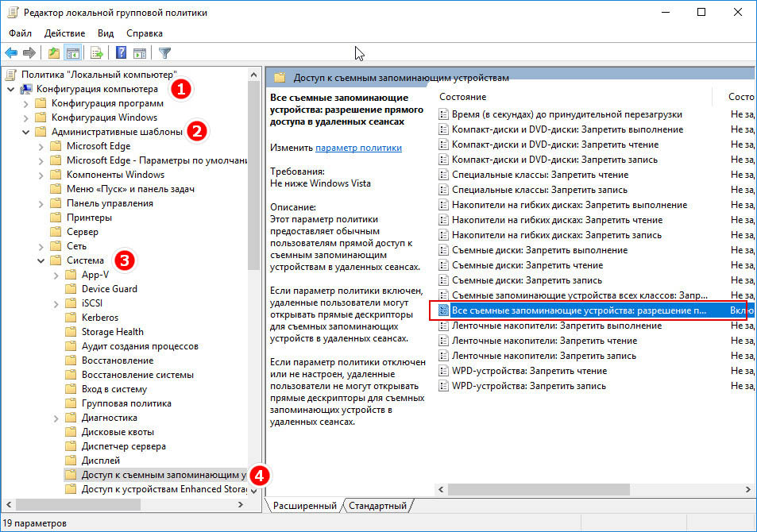This screenshot has height=532, width=757.
Task: Select the Диспетчер сервера folder
Action: point(124,446)
